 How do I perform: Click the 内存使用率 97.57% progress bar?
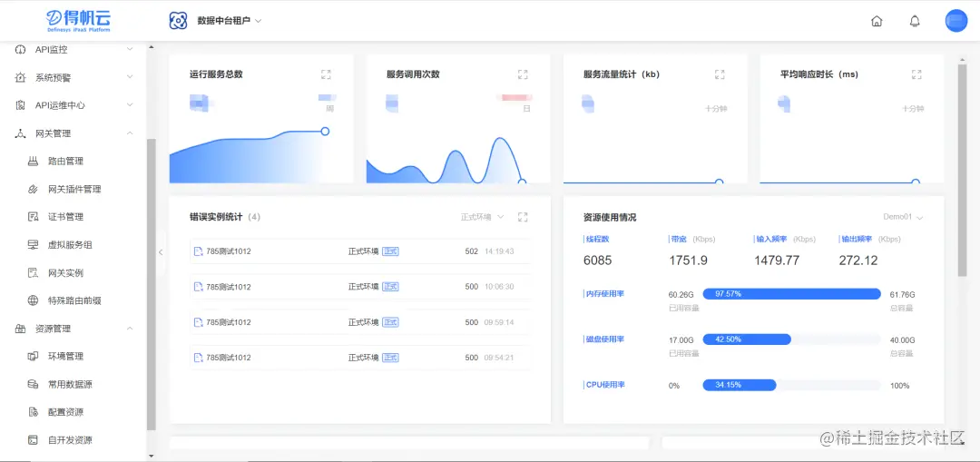tap(791, 294)
